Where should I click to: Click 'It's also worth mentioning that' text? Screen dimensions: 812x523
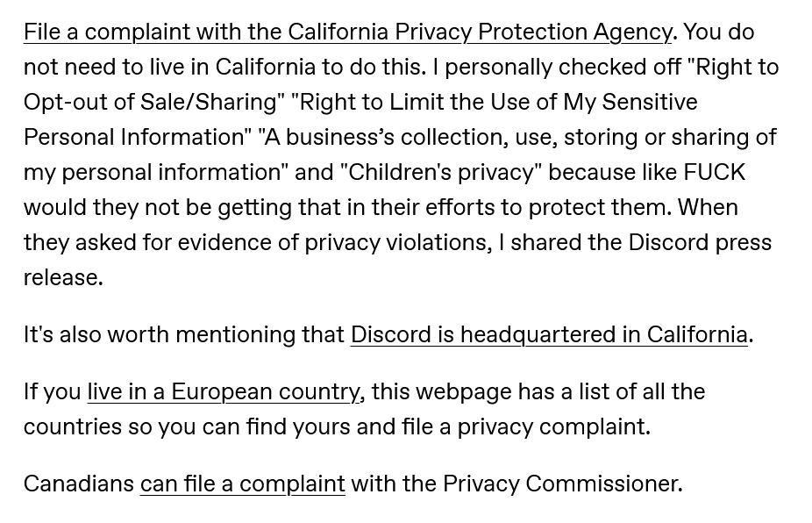(x=184, y=334)
